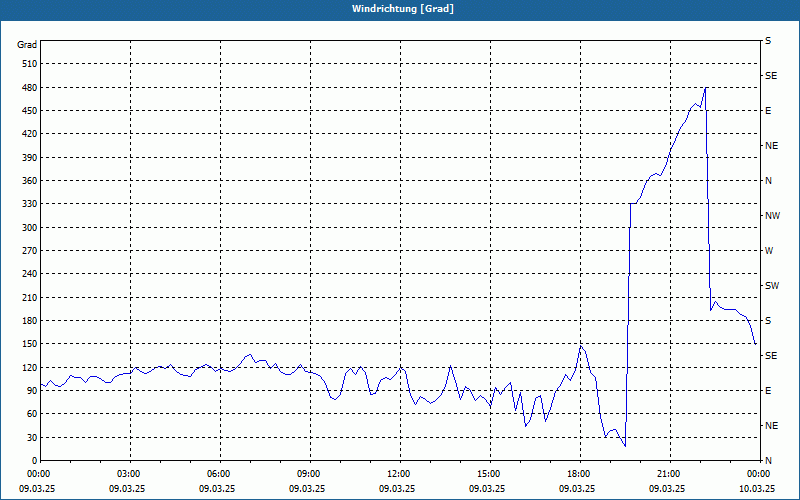Pick the y-axis value 330
The image size is (800, 500).
(x=30, y=204)
